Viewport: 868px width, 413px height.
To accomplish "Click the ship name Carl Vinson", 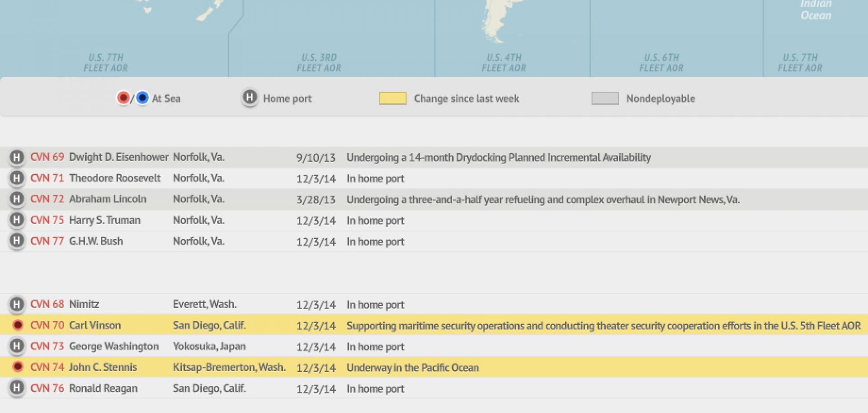I will (x=95, y=325).
